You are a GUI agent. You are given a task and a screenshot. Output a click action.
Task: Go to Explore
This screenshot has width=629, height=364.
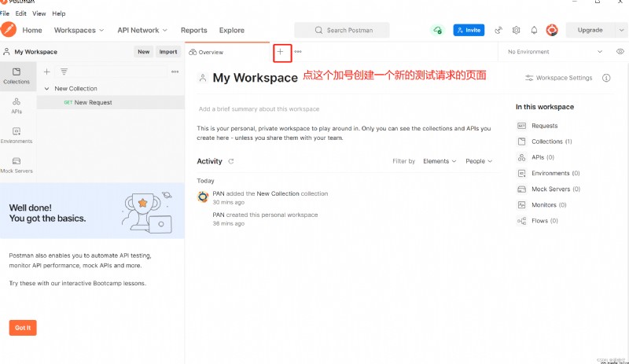(x=231, y=30)
